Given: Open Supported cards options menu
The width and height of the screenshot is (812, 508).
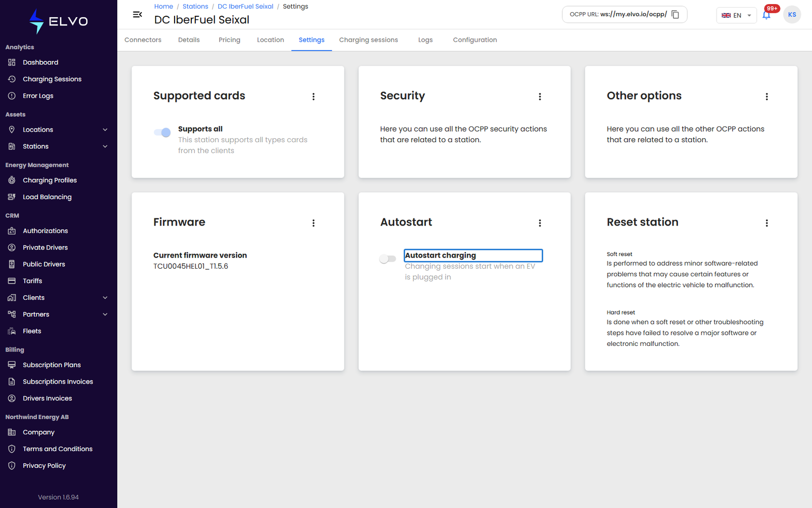Looking at the screenshot, I should (314, 97).
